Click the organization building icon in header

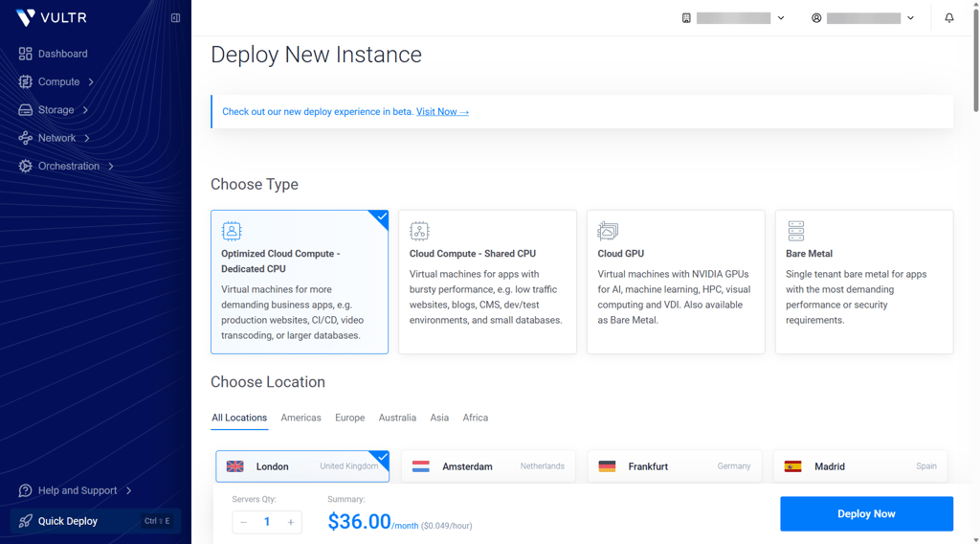(x=686, y=18)
